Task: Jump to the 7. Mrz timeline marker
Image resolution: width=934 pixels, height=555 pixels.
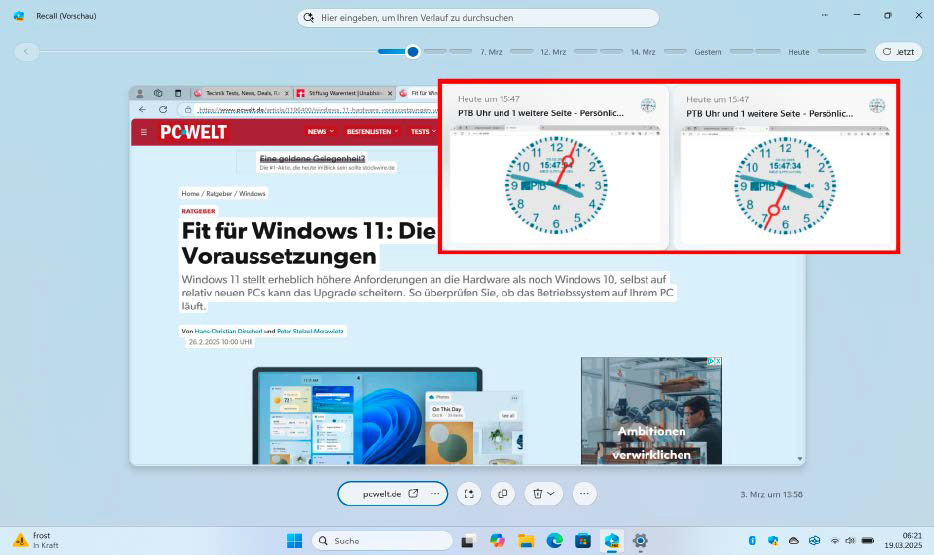Action: coord(491,52)
